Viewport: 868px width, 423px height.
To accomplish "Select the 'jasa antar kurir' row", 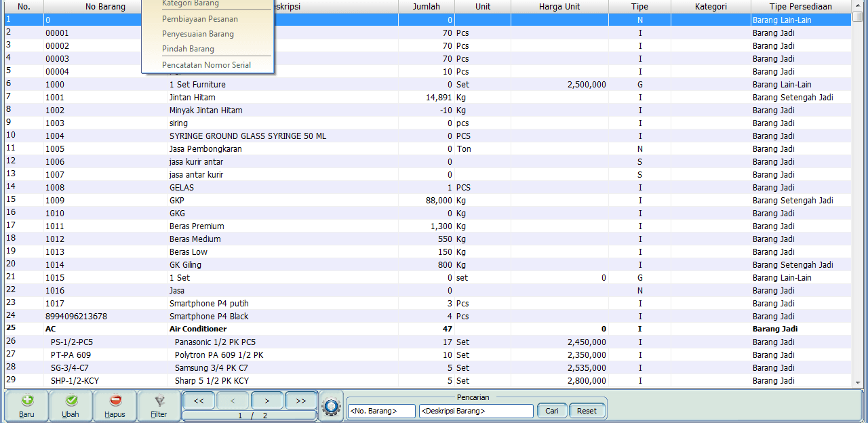I will 428,175.
